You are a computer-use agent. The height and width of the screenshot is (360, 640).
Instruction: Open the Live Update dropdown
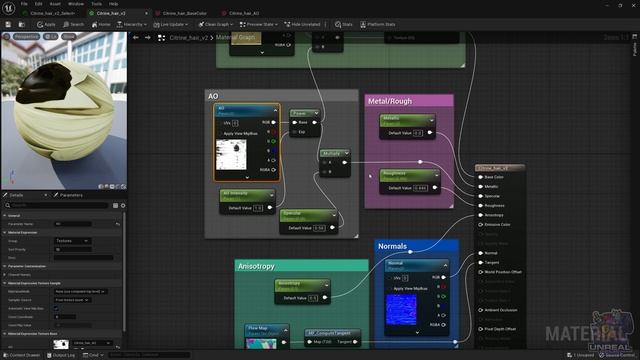tap(171, 24)
